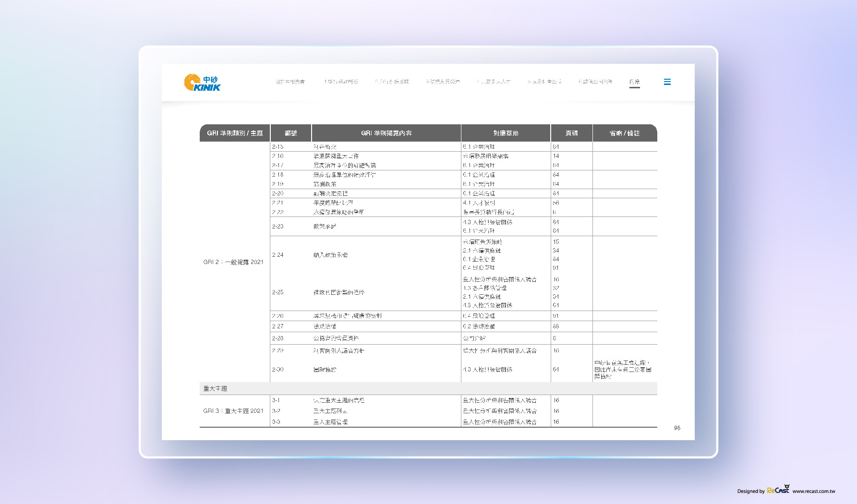Screen dimensions: 857x504
Task: Click the '法規遵循' disclosure text in row 2-27
Action: coord(325,326)
